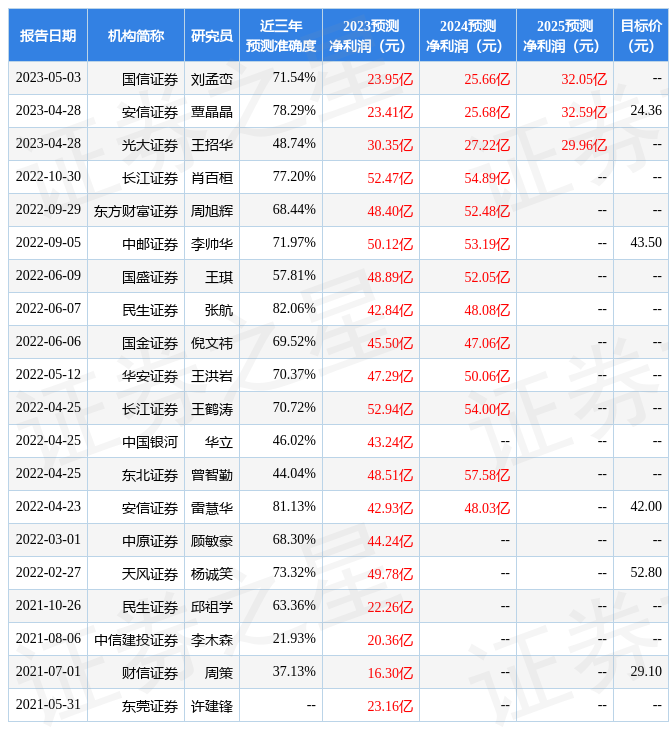
Task: Click the 2023预测净利润 column header
Action: point(371,35)
